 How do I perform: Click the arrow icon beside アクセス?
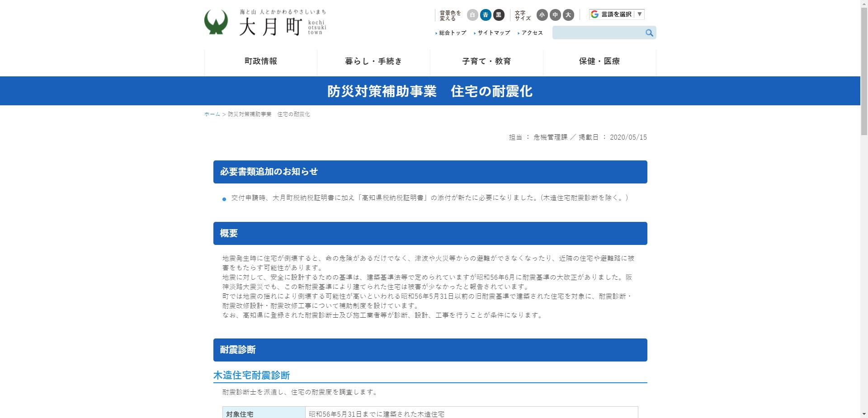[x=518, y=33]
